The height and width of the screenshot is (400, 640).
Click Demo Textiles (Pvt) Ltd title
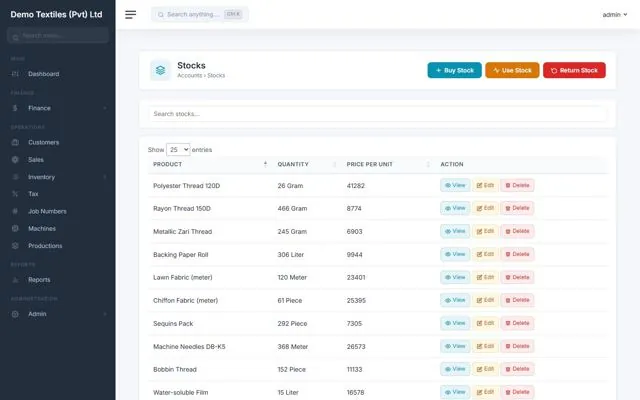point(56,14)
